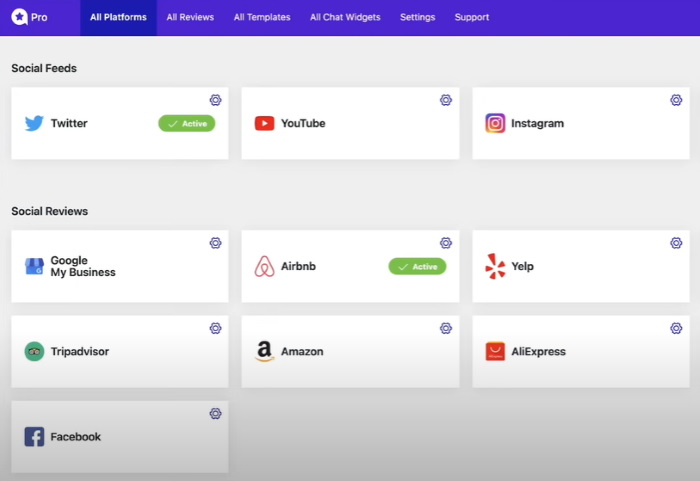Open Settings in top navigation
This screenshot has width=700, height=481.
[417, 17]
